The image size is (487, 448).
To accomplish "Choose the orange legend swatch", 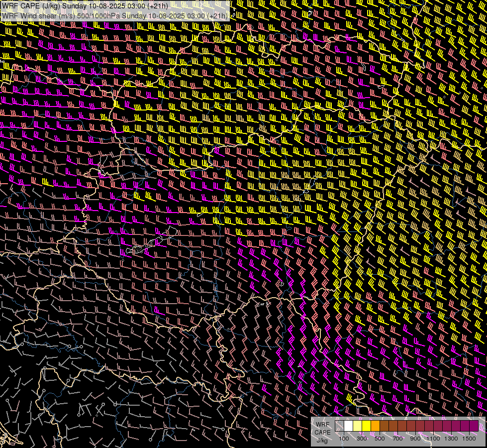I will [375, 426].
